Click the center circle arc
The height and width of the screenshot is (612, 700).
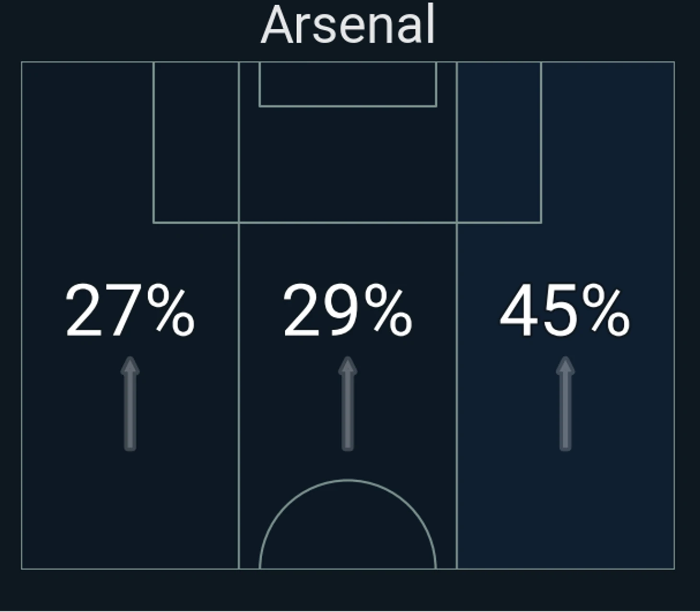tap(348, 480)
